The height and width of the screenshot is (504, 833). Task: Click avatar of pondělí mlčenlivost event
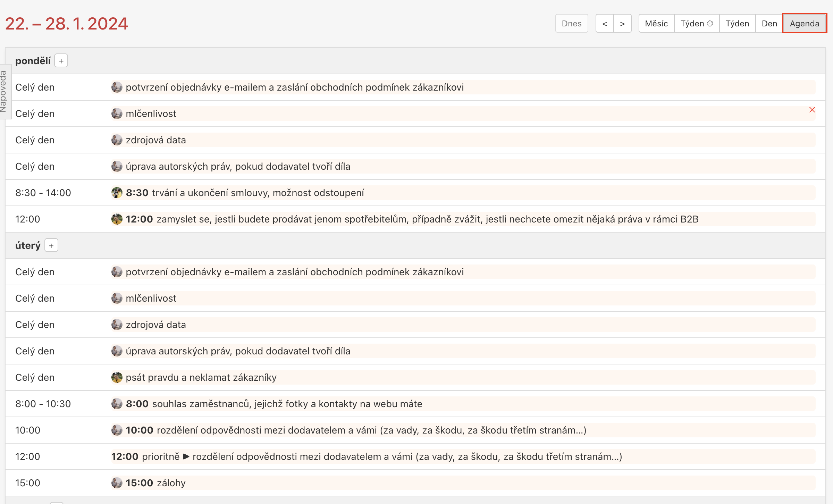117,114
